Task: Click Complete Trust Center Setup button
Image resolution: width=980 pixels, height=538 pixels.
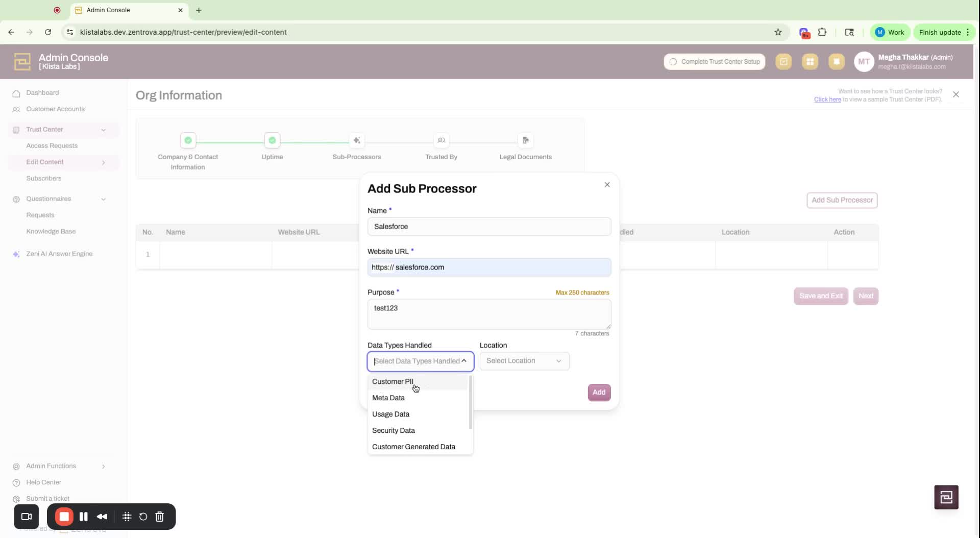Action: [x=714, y=62]
